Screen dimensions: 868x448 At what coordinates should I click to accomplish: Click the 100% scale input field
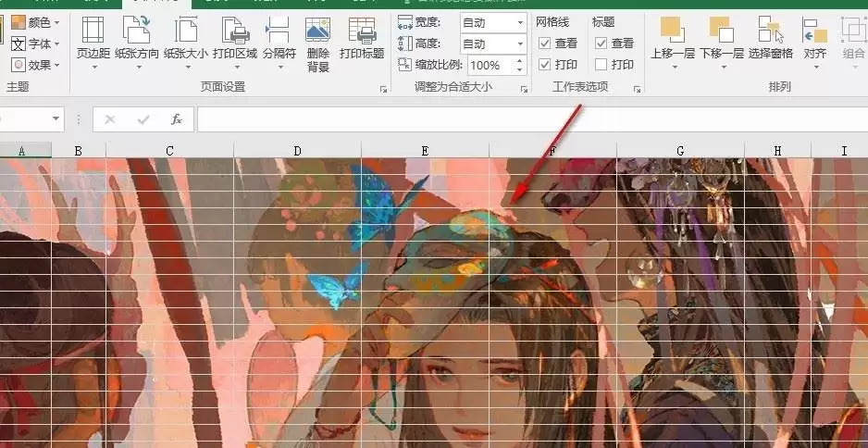(x=490, y=66)
